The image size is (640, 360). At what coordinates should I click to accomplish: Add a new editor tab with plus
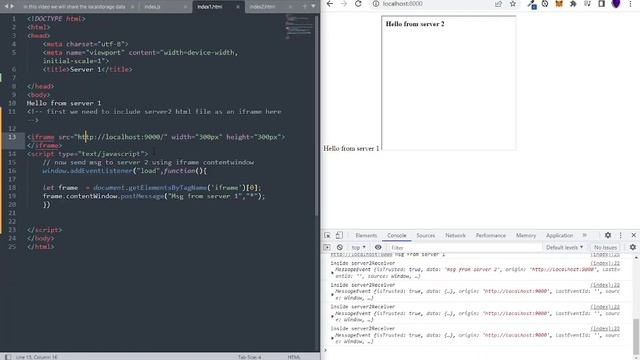[304, 7]
